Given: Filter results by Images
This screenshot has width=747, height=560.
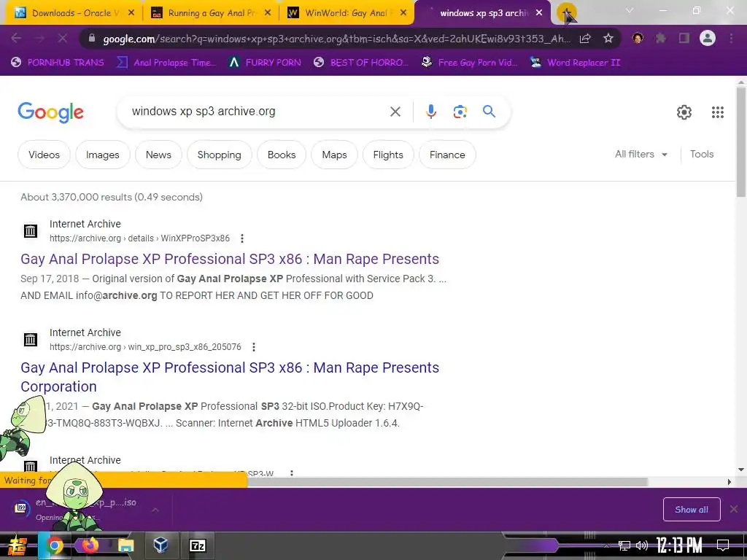Looking at the screenshot, I should [x=102, y=155].
